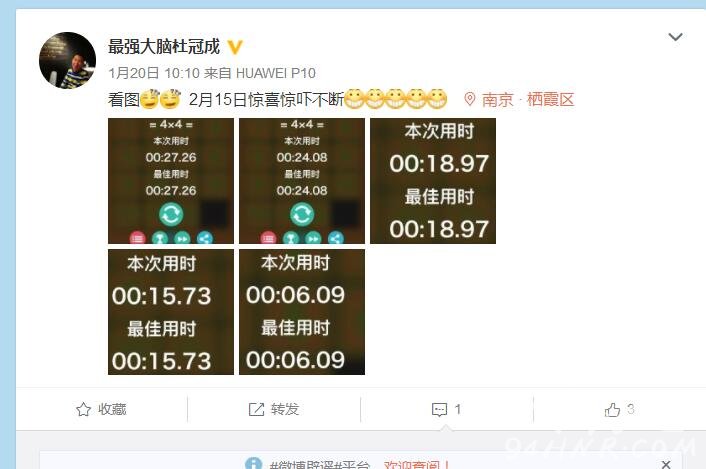Click the profile avatar of 最强大脑杜冠成

coord(68,60)
